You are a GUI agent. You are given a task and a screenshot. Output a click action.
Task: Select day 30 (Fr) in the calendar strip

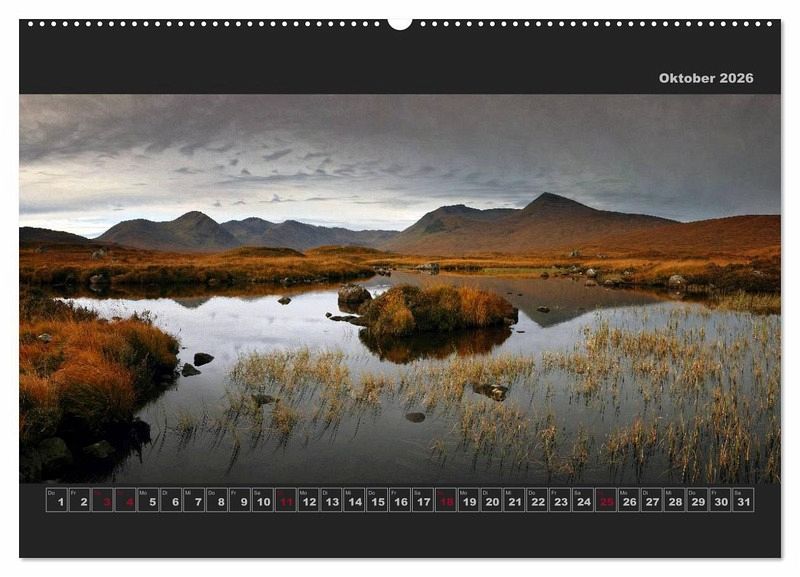pos(721,500)
